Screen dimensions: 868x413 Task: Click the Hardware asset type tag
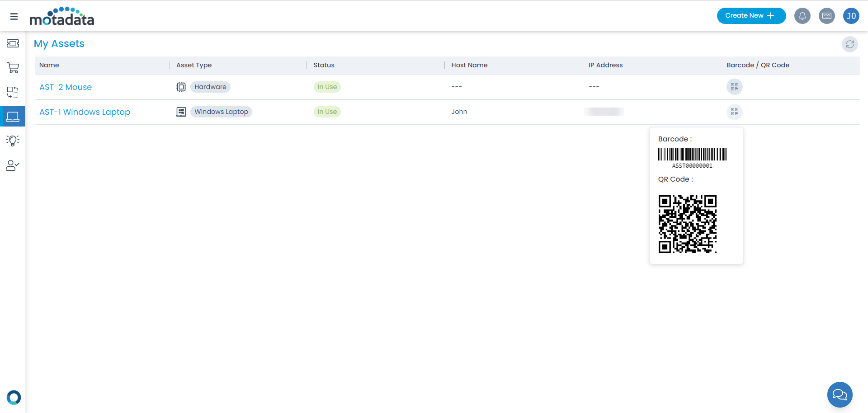pyautogui.click(x=210, y=87)
